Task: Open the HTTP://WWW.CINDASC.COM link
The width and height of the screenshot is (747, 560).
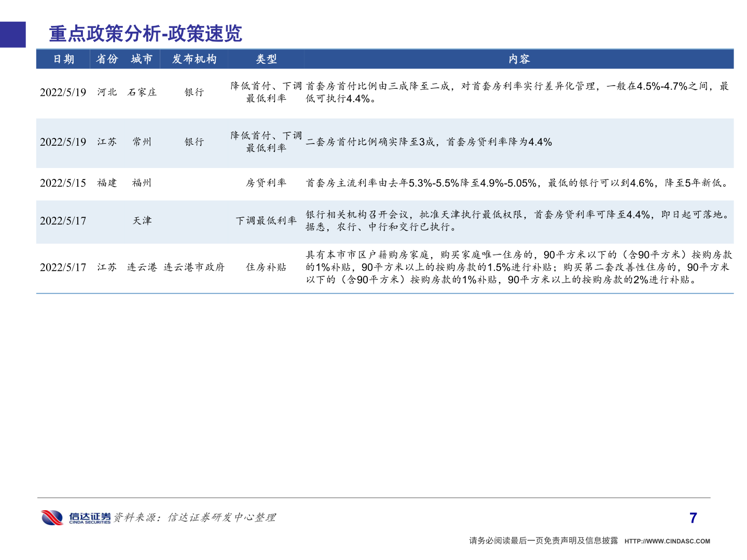Action: [x=667, y=541]
